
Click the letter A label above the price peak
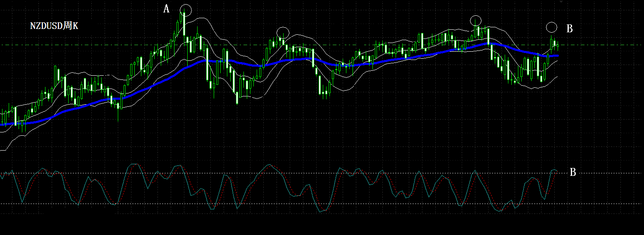pyautogui.click(x=166, y=9)
